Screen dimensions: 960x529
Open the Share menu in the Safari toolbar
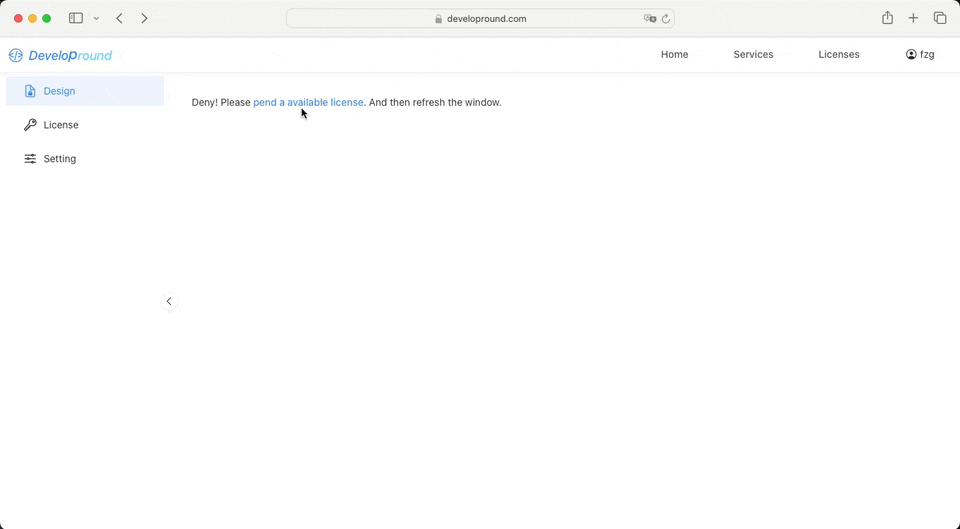(887, 18)
